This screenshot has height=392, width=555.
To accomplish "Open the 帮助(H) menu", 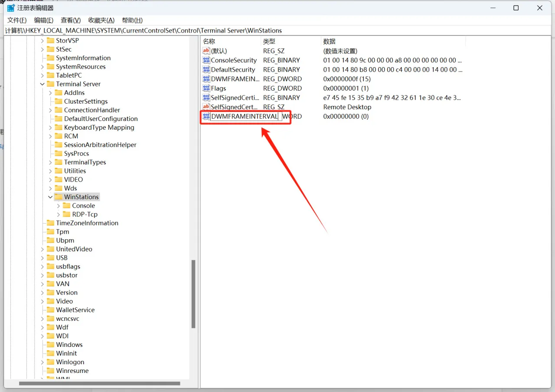I will pos(132,20).
